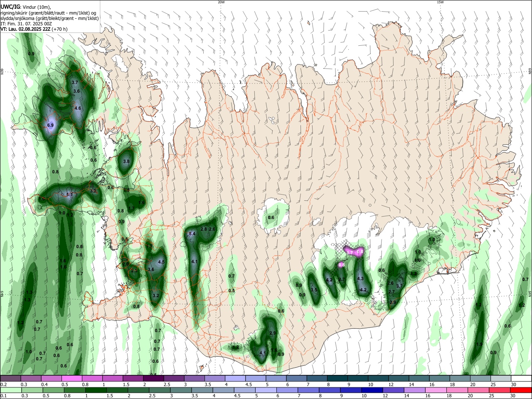Click the '3.5' value on the map
The width and height of the screenshot is (532, 399).
(314, 290)
